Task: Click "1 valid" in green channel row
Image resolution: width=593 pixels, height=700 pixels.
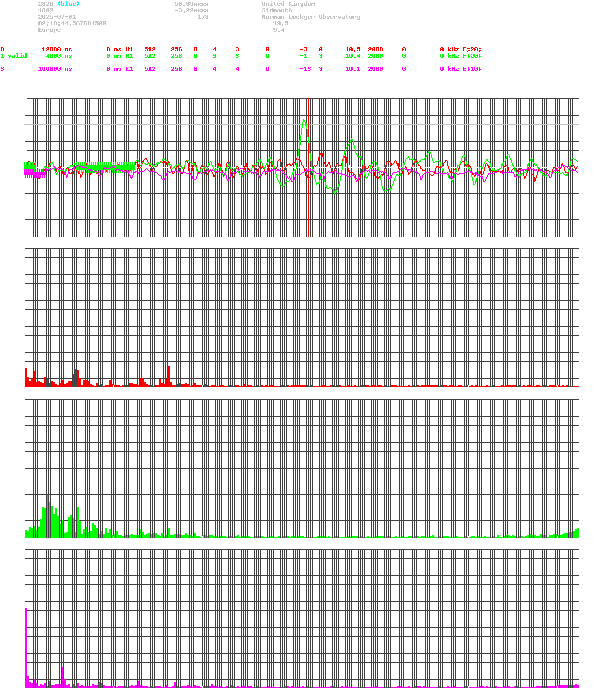Action: [14, 56]
